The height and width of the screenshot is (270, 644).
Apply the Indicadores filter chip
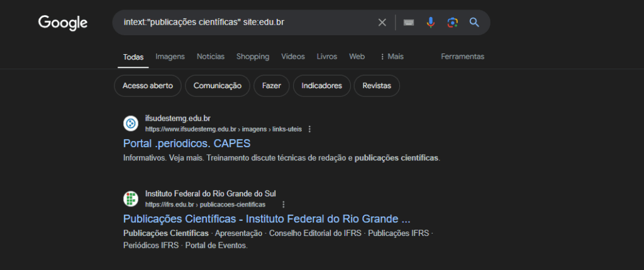321,86
